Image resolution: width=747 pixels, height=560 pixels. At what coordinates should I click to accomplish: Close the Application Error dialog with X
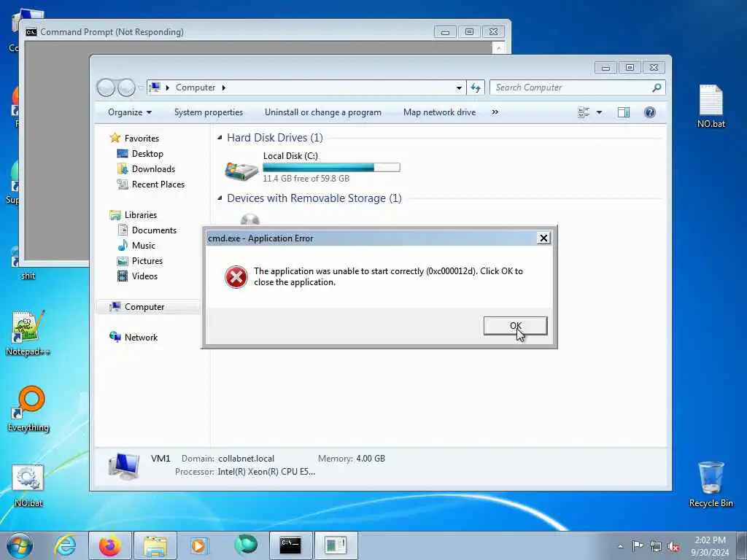(x=543, y=238)
